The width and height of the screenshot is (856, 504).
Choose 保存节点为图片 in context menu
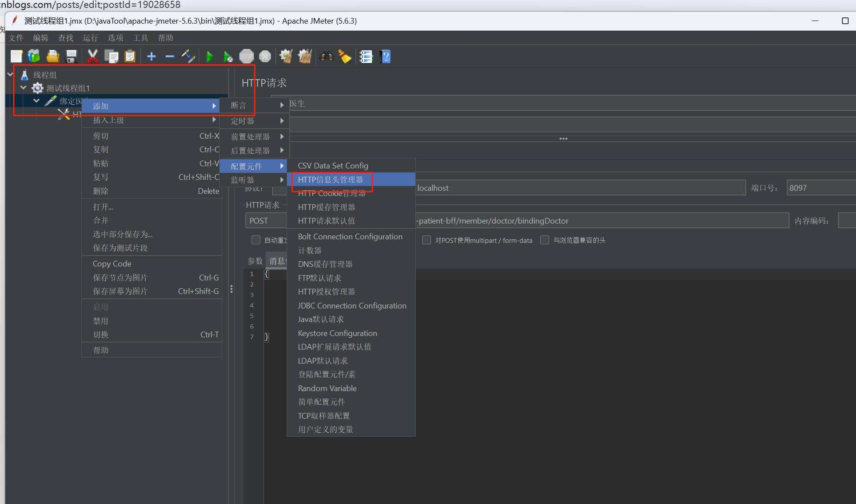pos(120,277)
